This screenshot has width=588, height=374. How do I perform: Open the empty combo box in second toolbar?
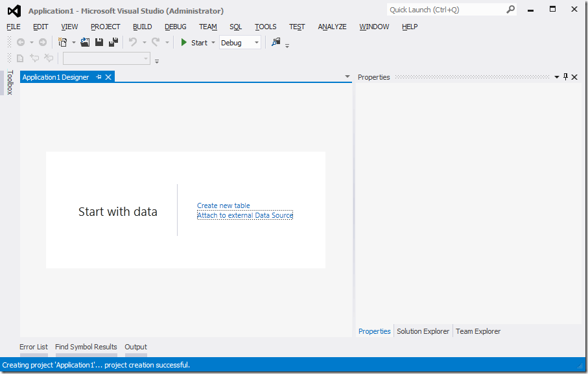click(x=106, y=58)
